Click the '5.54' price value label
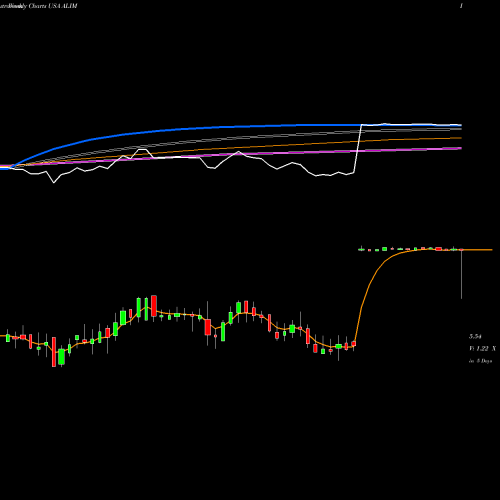Image resolution: width=500 pixels, height=500 pixels. pos(475,337)
